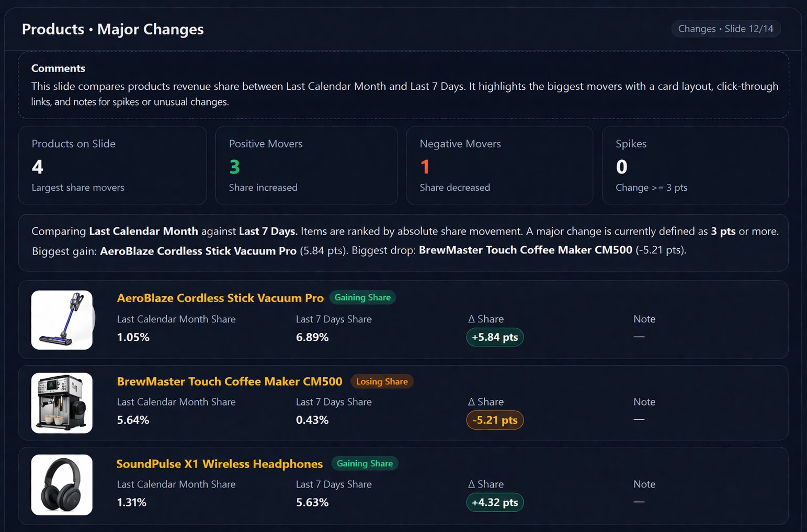Click BrewMaster name in biggest drop summary
This screenshot has width=807, height=532.
tap(526, 250)
